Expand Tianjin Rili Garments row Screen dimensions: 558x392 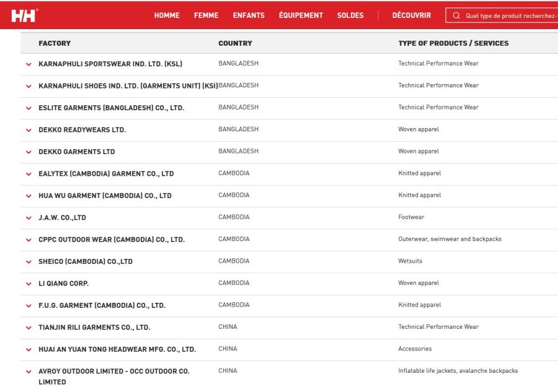click(29, 328)
